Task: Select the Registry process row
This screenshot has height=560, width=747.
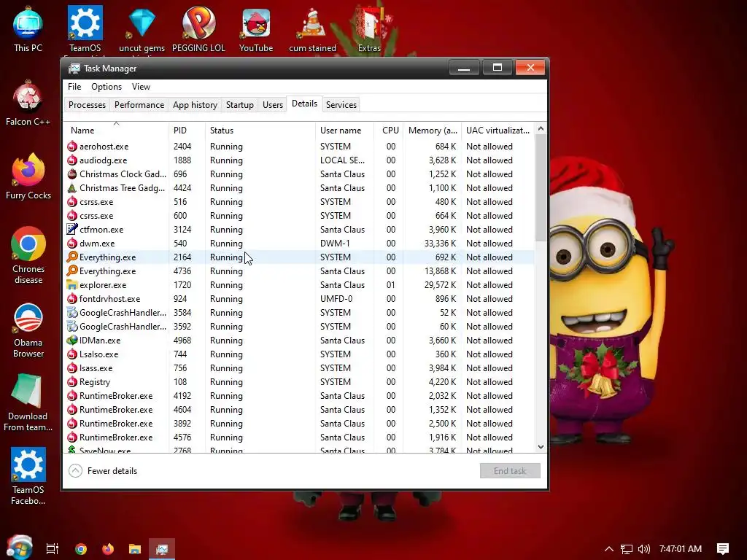Action: pyautogui.click(x=298, y=382)
